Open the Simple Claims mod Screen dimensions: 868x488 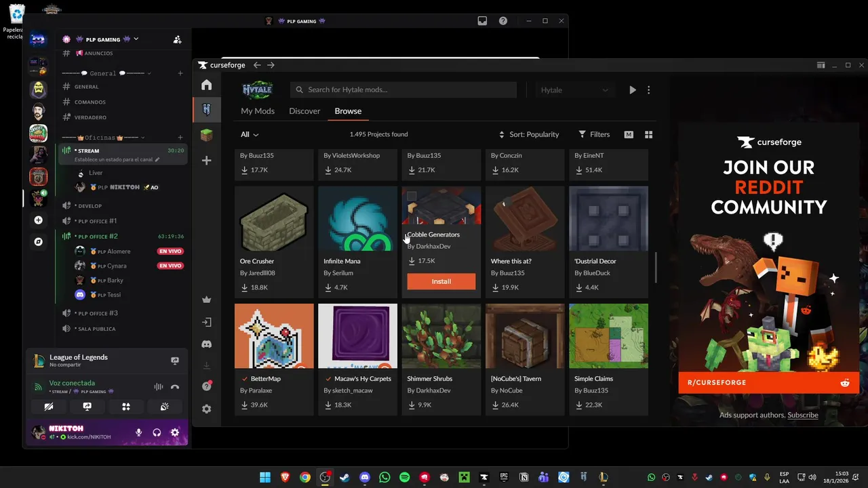pyautogui.click(x=608, y=359)
